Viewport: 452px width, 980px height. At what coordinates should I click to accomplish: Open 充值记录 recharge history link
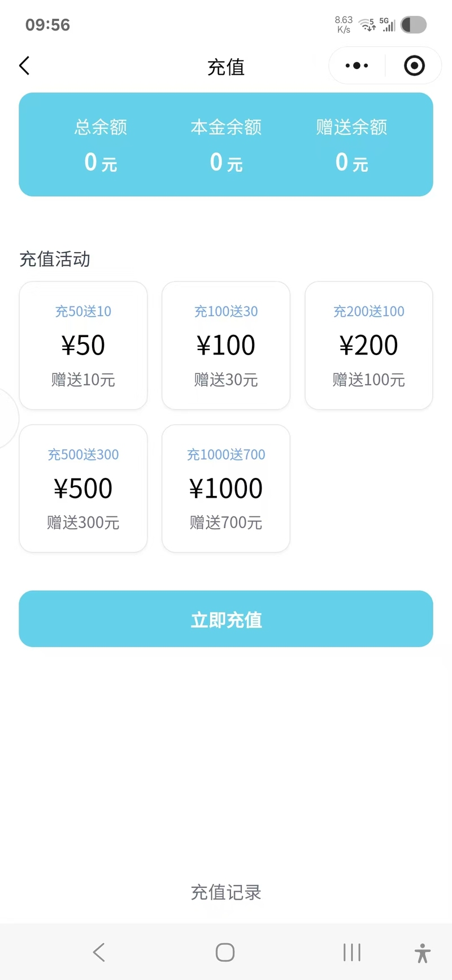226,892
